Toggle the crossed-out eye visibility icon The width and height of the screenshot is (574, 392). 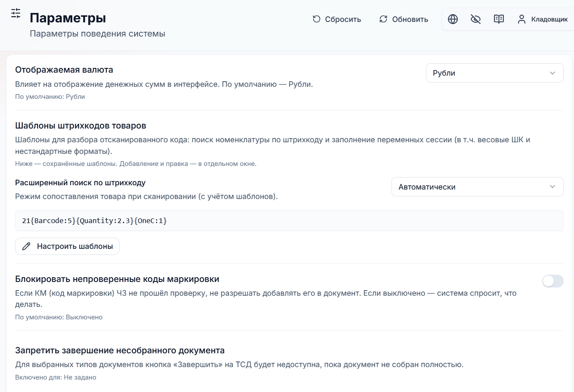475,19
